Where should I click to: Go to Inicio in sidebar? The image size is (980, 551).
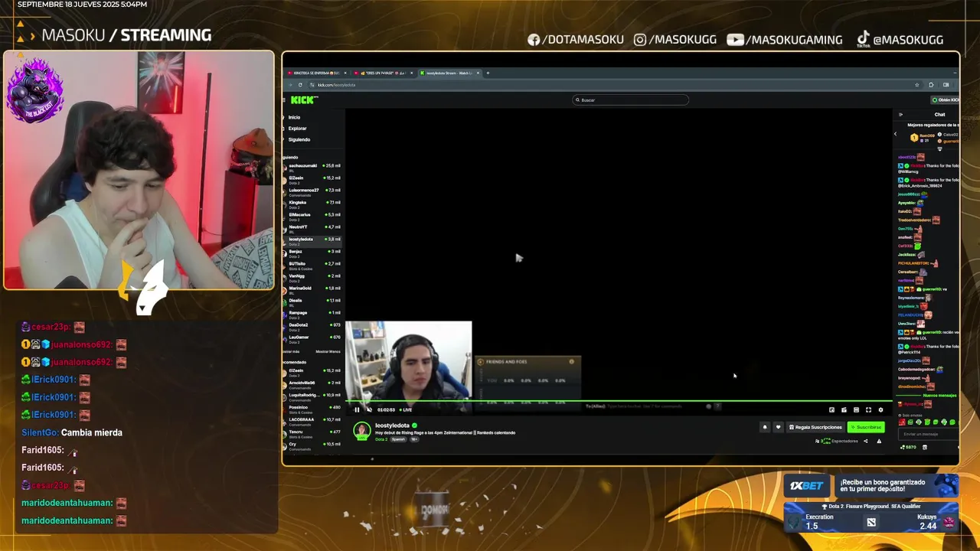click(x=294, y=117)
